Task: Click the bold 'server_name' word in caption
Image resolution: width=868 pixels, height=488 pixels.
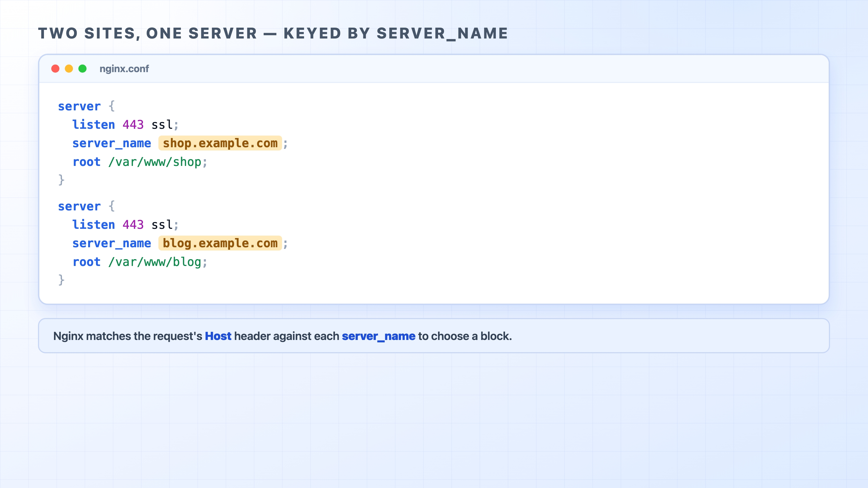Action: click(x=378, y=336)
